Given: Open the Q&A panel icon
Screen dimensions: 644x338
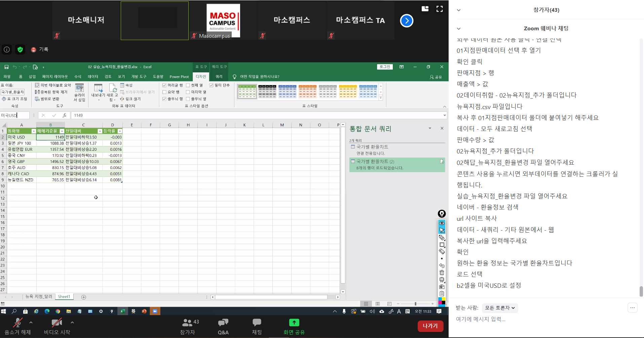Looking at the screenshot, I should tap(223, 323).
